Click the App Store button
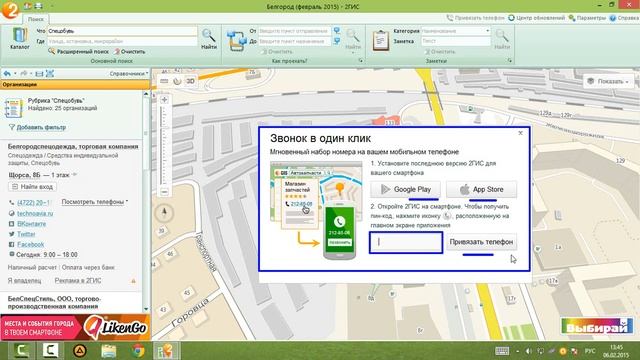Screen dimensions: 640x360 click(482, 189)
